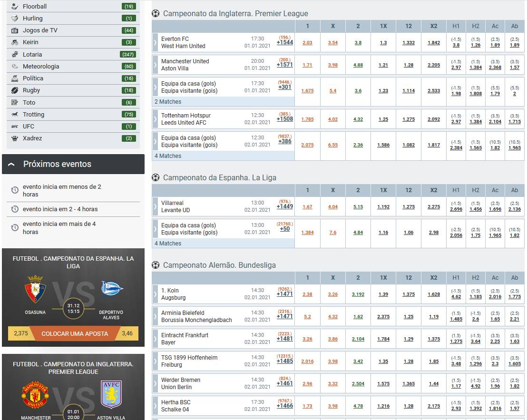Expand the Everton FC vs West Ham row
527x420 pixels.
[155, 42]
